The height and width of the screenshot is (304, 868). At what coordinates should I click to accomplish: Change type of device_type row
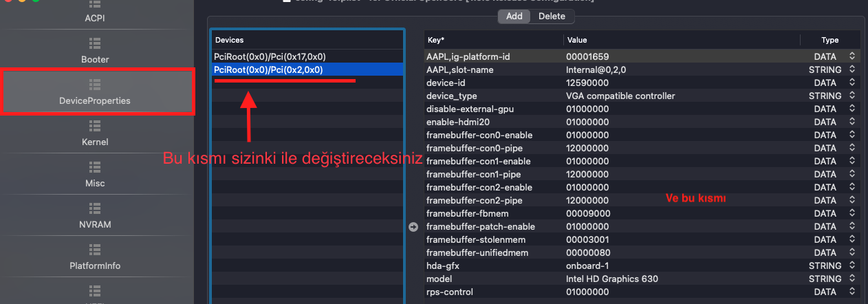click(x=852, y=96)
